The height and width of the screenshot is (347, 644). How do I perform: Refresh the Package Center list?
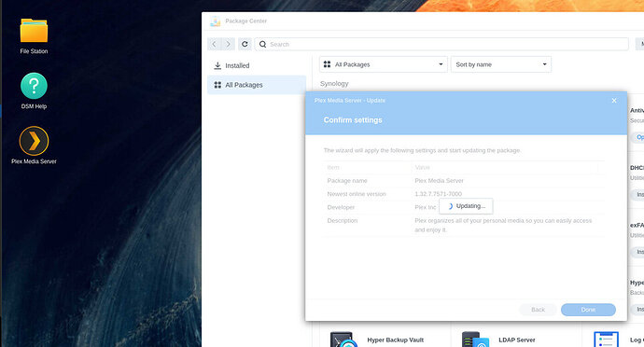click(245, 44)
